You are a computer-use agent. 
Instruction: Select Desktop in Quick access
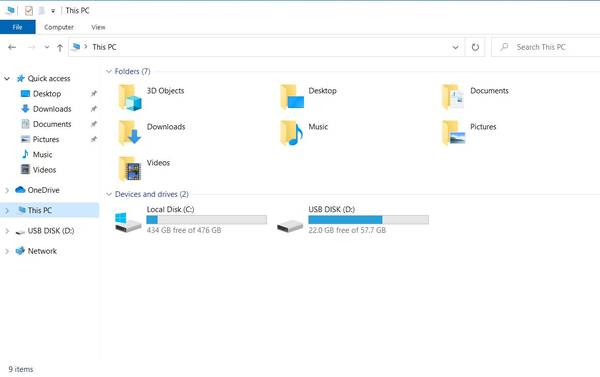click(47, 94)
